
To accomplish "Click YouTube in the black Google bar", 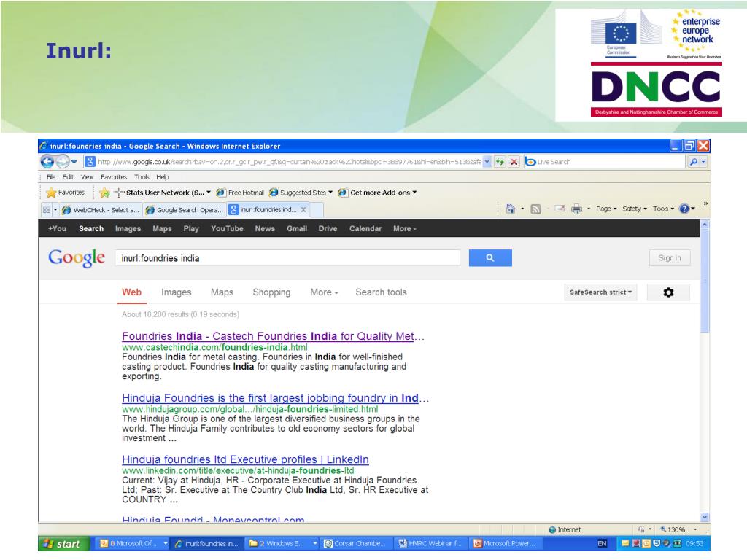I will tap(227, 228).
